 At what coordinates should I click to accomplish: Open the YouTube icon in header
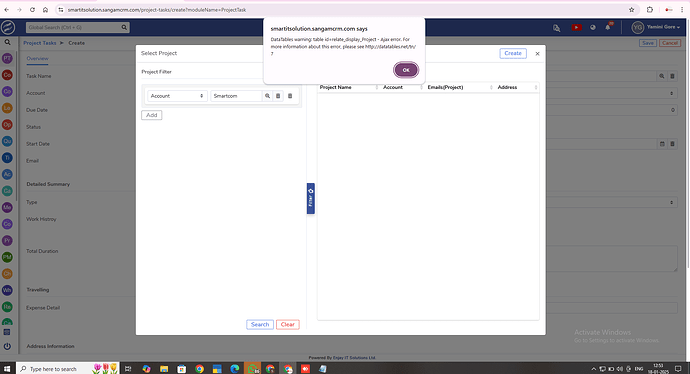pos(576,27)
